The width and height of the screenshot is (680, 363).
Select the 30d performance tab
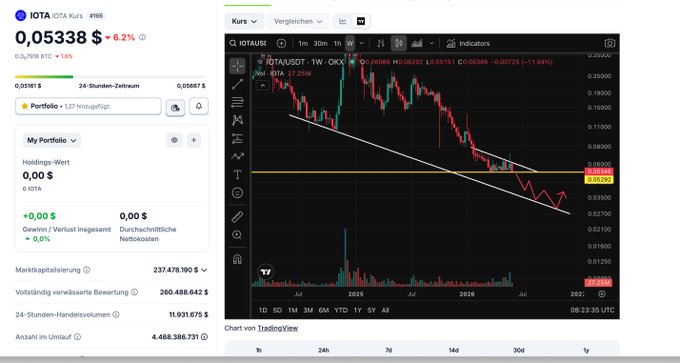point(519,350)
